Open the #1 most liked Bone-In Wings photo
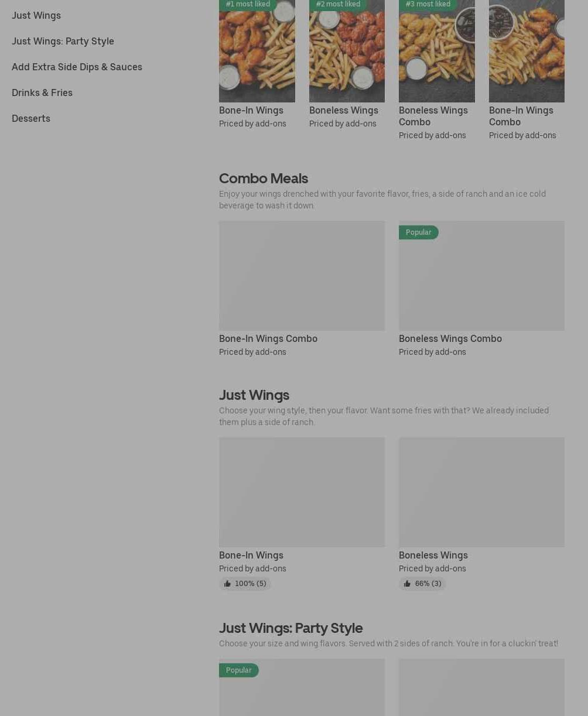588x716 pixels. (x=257, y=51)
